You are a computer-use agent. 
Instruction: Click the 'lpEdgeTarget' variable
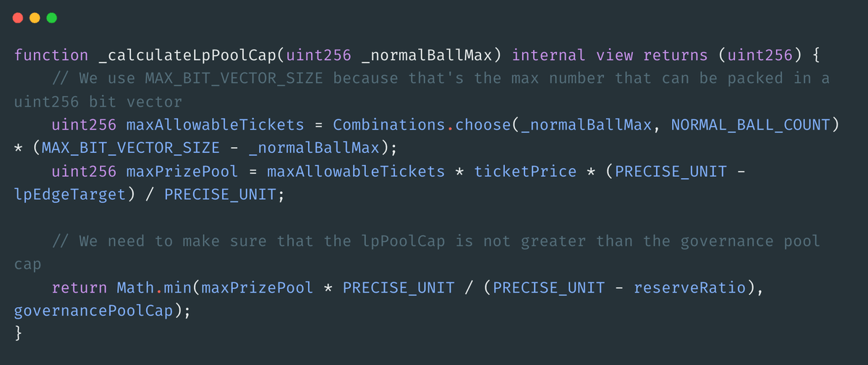click(x=70, y=195)
